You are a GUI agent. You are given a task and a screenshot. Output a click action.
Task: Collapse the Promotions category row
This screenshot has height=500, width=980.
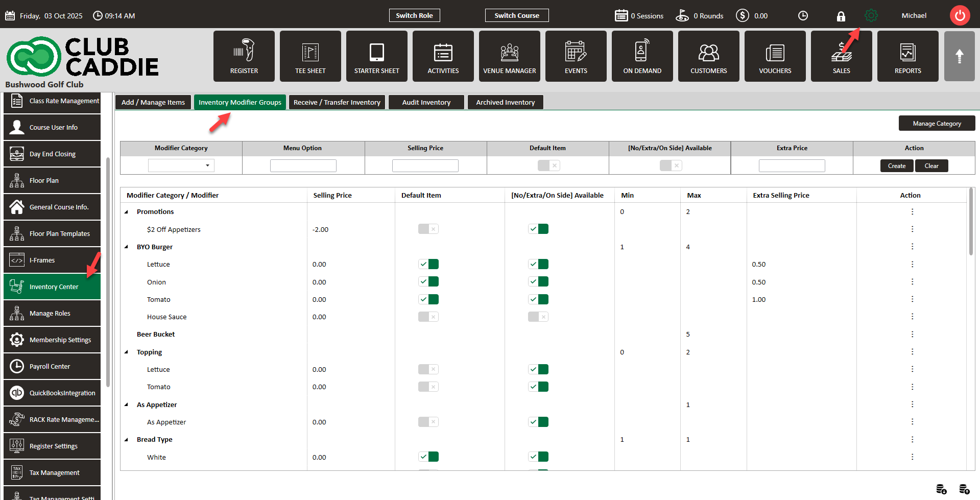(127, 212)
